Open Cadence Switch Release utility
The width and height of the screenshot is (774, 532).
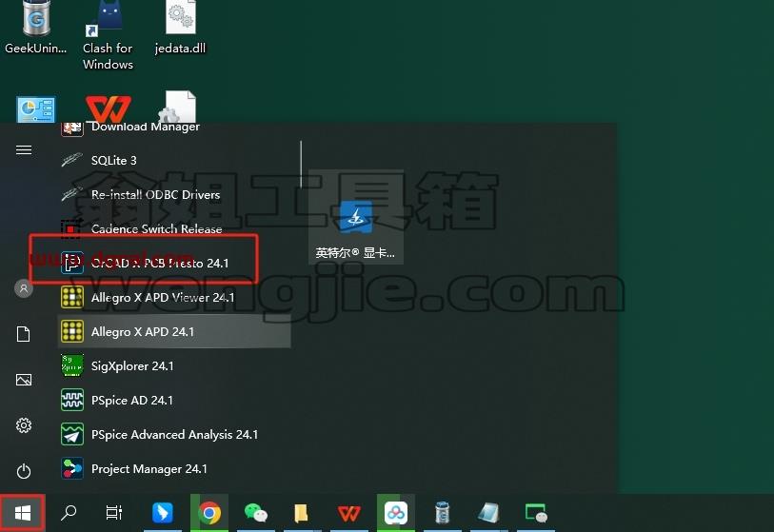(x=174, y=229)
